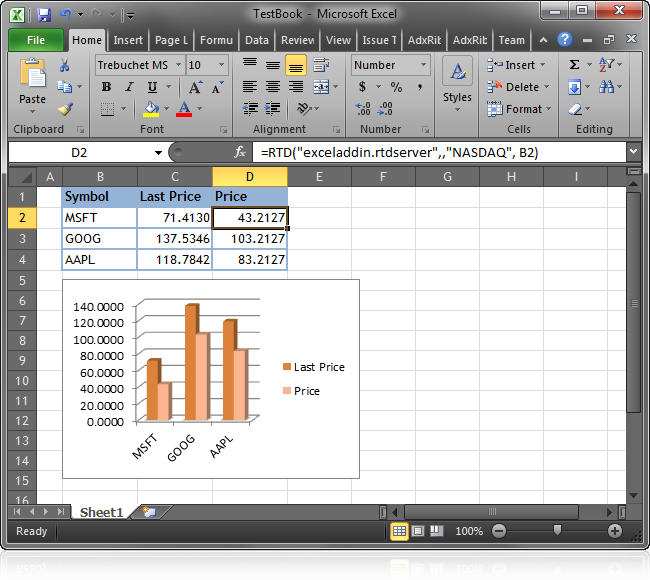Select the Format Painter brush icon
Image resolution: width=650 pixels, height=580 pixels.
pos(65,109)
